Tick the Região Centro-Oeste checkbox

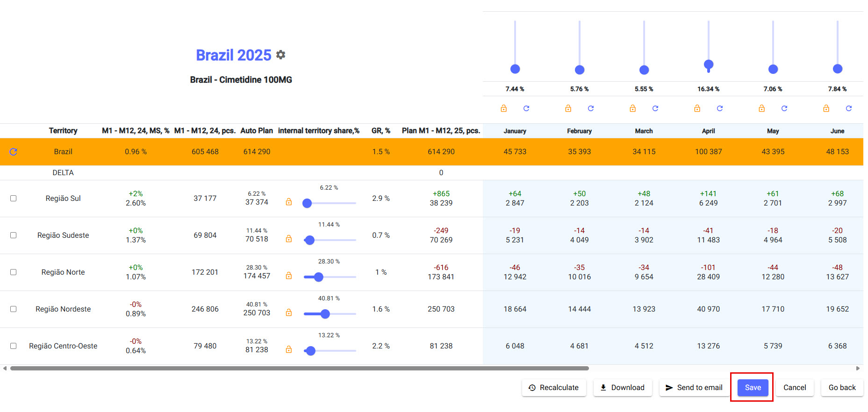click(13, 346)
